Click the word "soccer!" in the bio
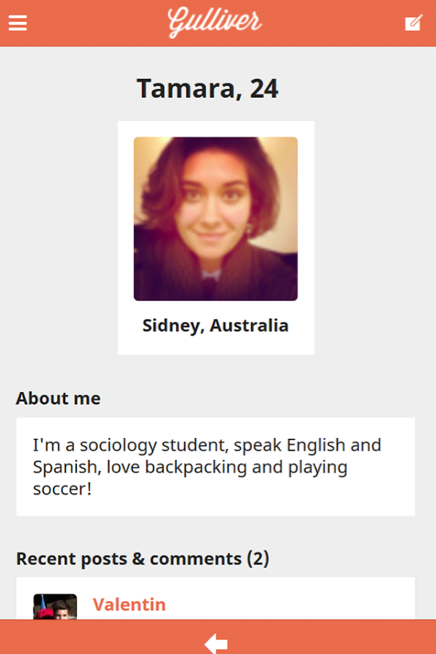The width and height of the screenshot is (436, 654). point(62,489)
